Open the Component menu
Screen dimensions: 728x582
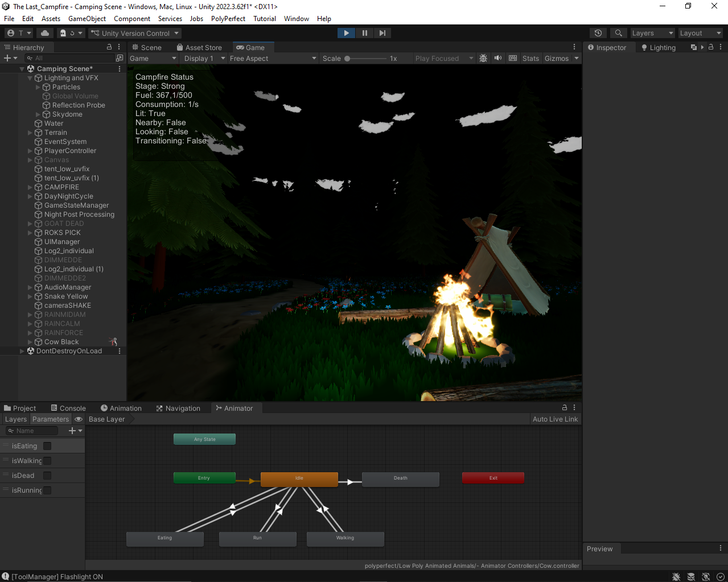[x=132, y=19]
